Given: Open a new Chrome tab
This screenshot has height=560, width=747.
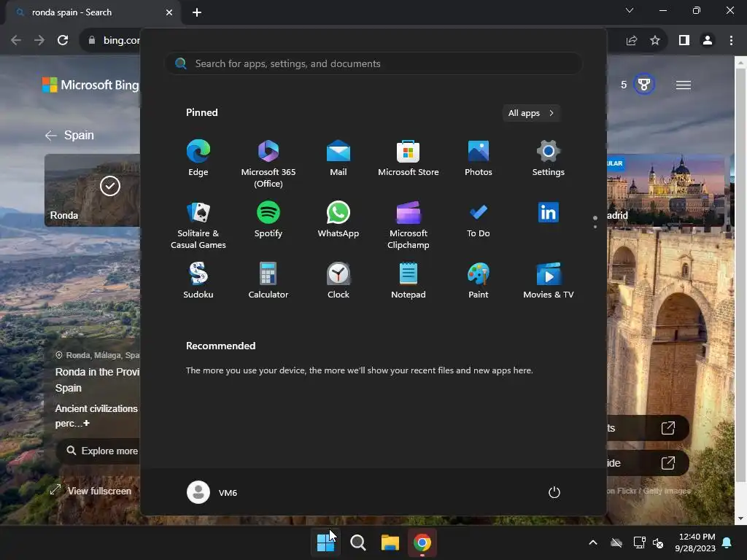Looking at the screenshot, I should pos(197,12).
